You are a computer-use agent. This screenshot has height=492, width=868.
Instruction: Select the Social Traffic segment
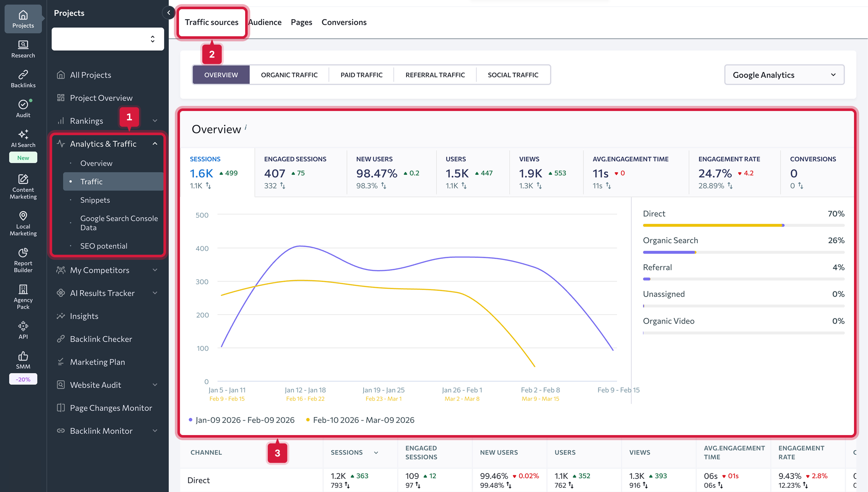pos(513,75)
